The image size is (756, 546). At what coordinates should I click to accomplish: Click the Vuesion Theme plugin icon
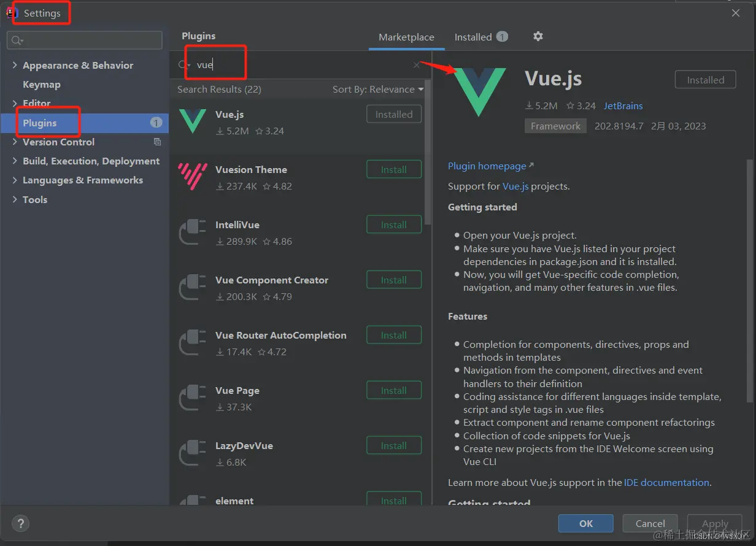(192, 177)
